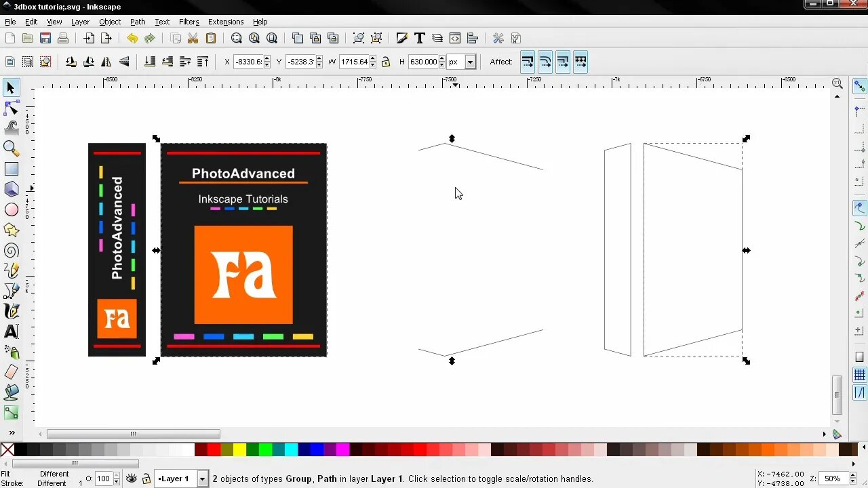
Task: Click the Print document icon
Action: pos(63,39)
